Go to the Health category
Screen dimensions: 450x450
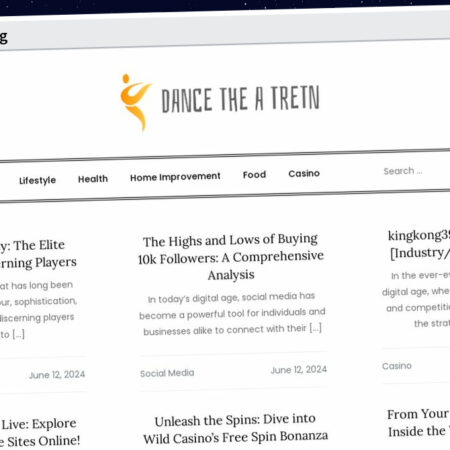pyautogui.click(x=93, y=179)
